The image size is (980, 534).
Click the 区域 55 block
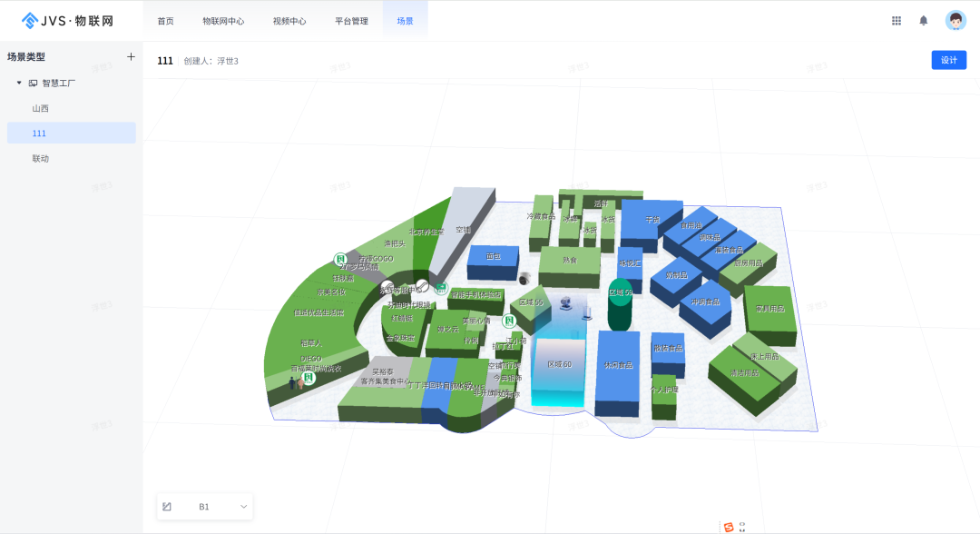click(531, 308)
